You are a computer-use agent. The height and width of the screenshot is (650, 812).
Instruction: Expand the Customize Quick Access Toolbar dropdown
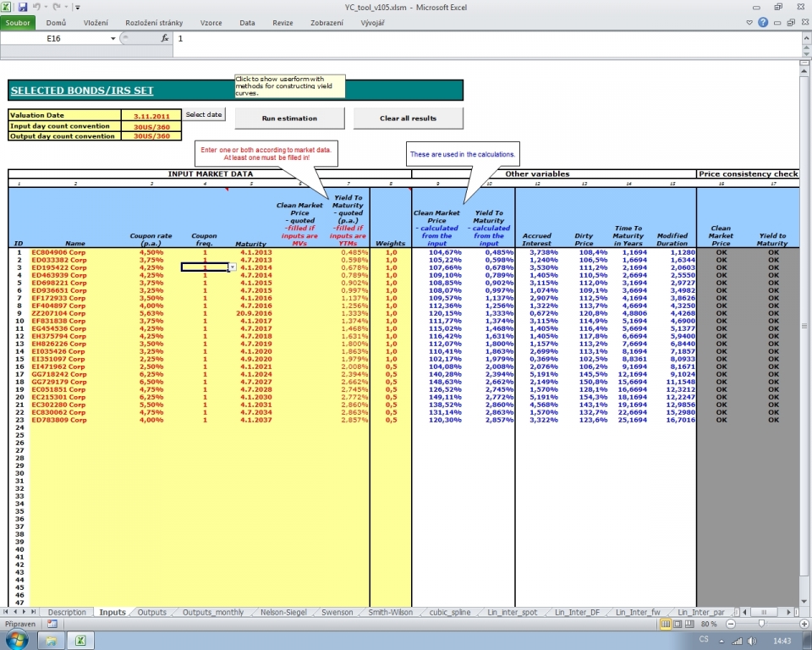pyautogui.click(x=78, y=7)
